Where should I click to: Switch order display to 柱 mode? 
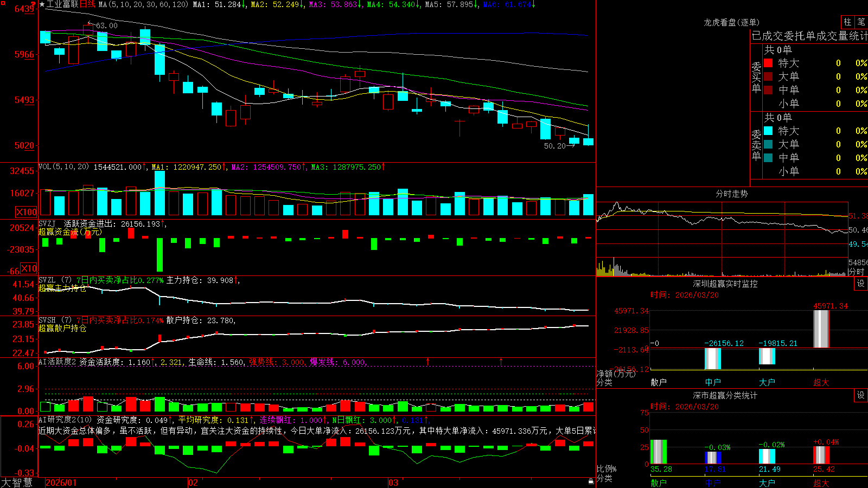point(847,22)
